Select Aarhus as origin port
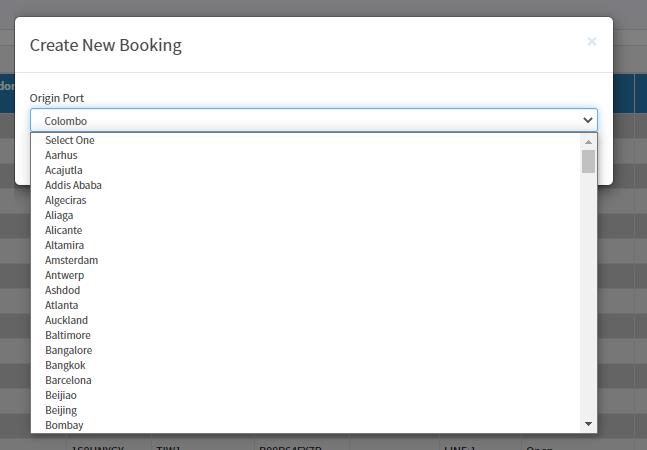 pos(306,155)
